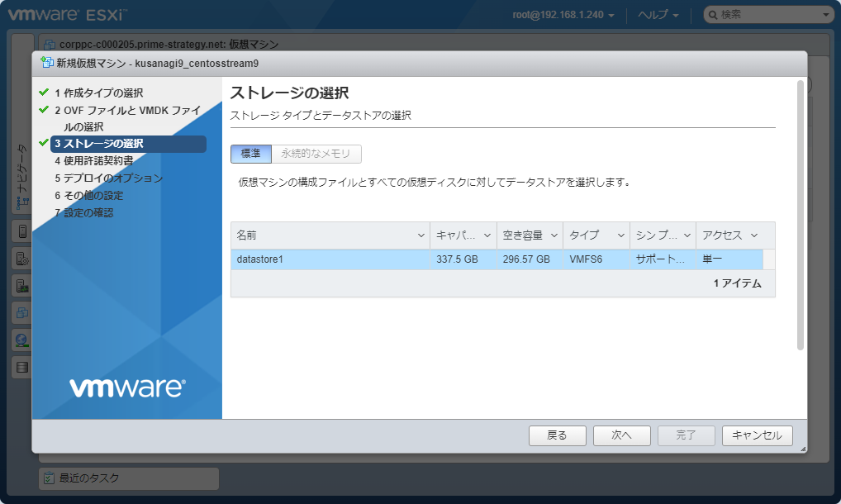Image resolution: width=841 pixels, height=504 pixels.
Task: Open the Networking globe icon in sidebar
Action: click(22, 340)
